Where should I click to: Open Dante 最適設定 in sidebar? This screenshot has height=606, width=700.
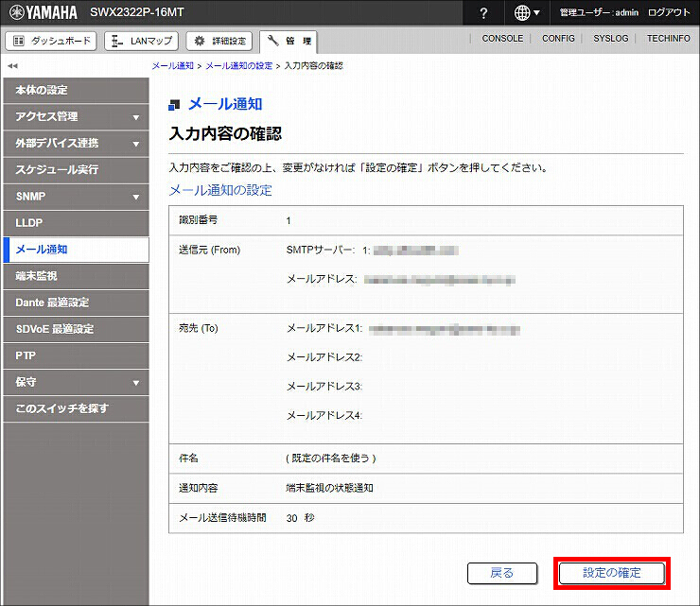(x=76, y=303)
